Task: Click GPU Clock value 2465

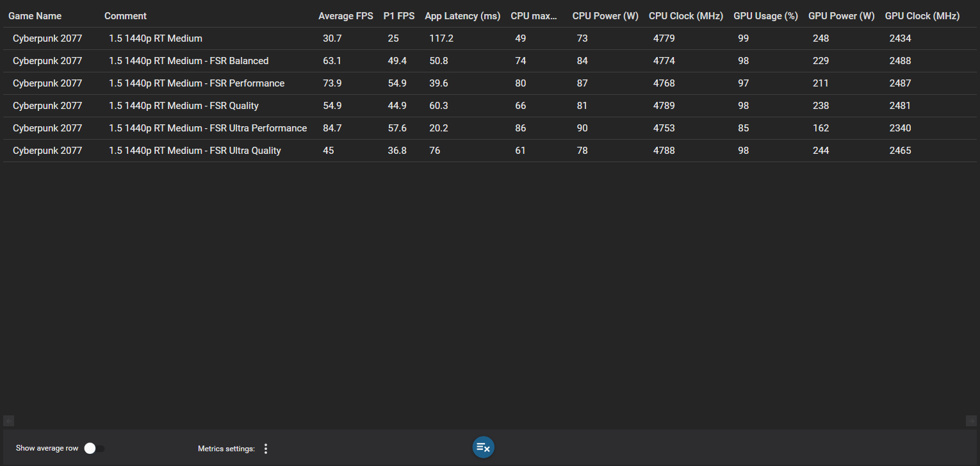Action: (901, 151)
